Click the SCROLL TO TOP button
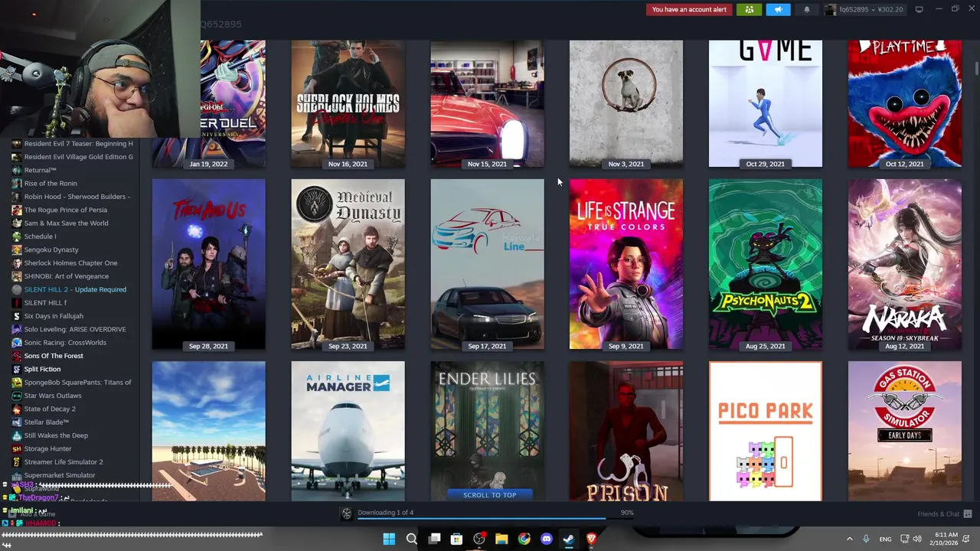980x551 pixels. point(489,494)
